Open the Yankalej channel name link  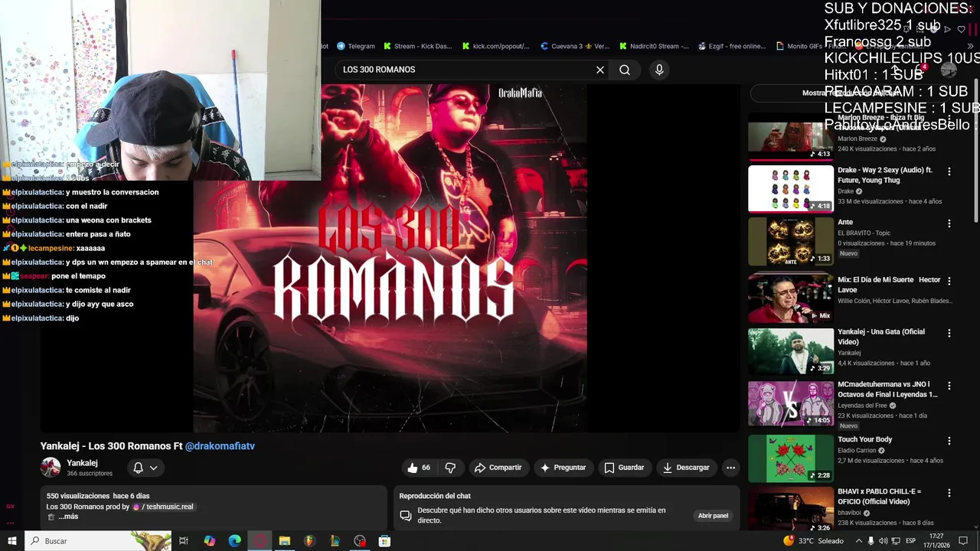(x=82, y=463)
